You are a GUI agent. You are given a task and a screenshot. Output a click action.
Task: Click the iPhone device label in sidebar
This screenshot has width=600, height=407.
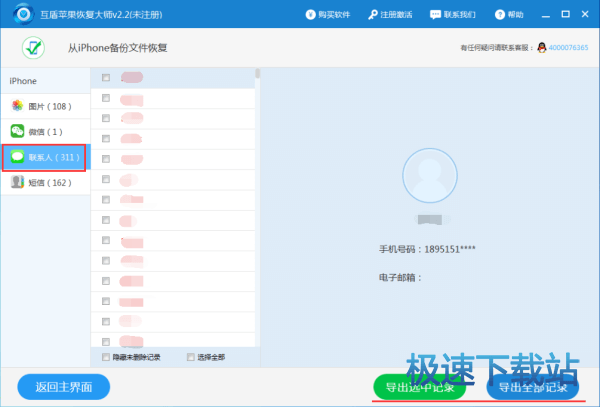(23, 81)
